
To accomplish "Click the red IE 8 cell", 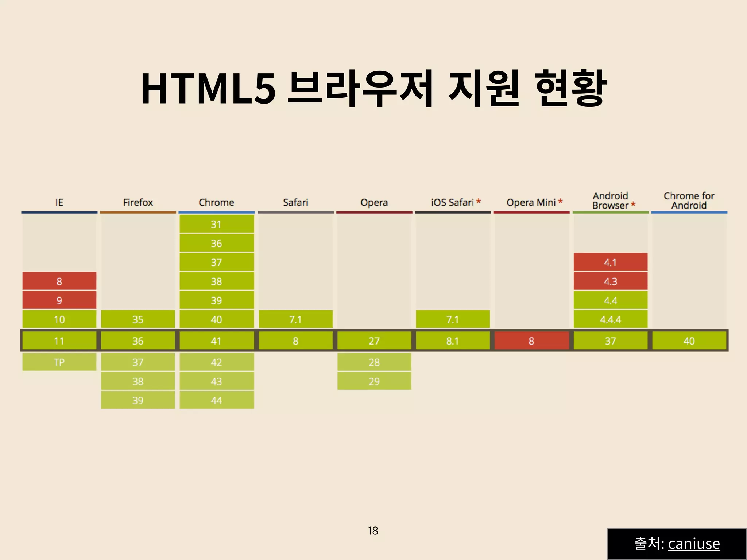I will coord(59,281).
